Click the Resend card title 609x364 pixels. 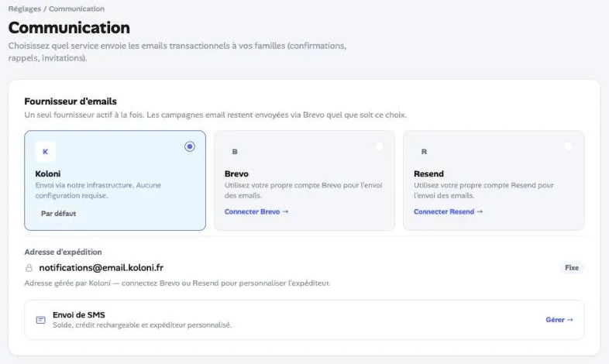point(428,173)
